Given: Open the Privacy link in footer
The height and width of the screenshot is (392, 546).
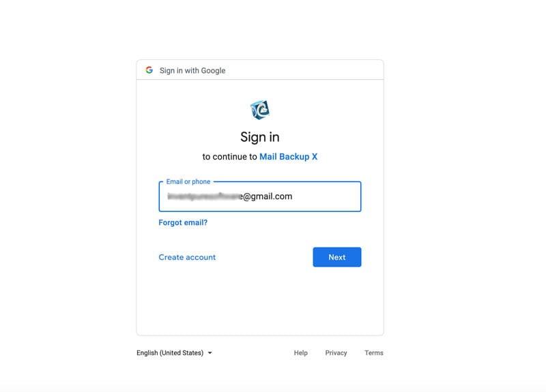Looking at the screenshot, I should [x=336, y=352].
